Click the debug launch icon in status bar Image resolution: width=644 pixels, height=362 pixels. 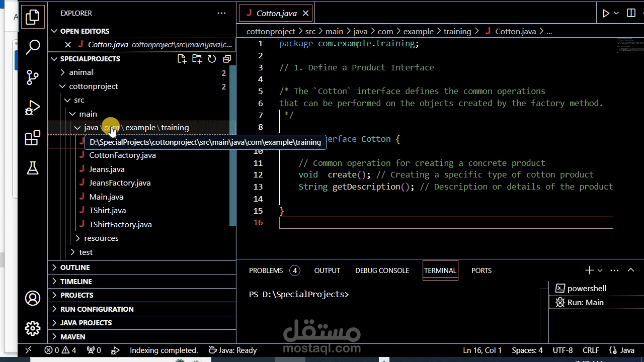click(115, 350)
